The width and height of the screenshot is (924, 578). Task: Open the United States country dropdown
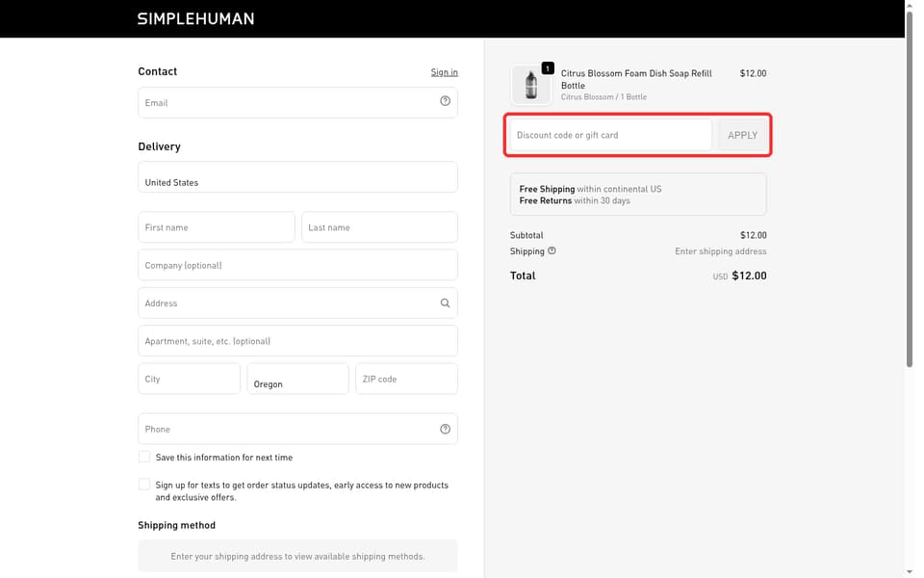pyautogui.click(x=297, y=177)
